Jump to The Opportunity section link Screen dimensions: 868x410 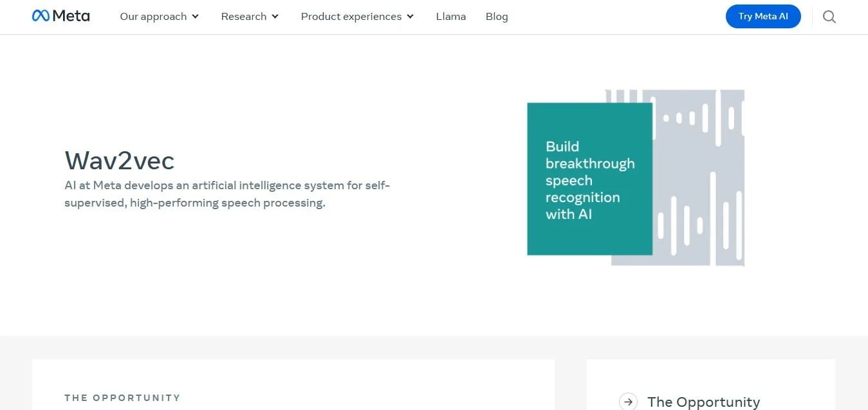pos(703,402)
